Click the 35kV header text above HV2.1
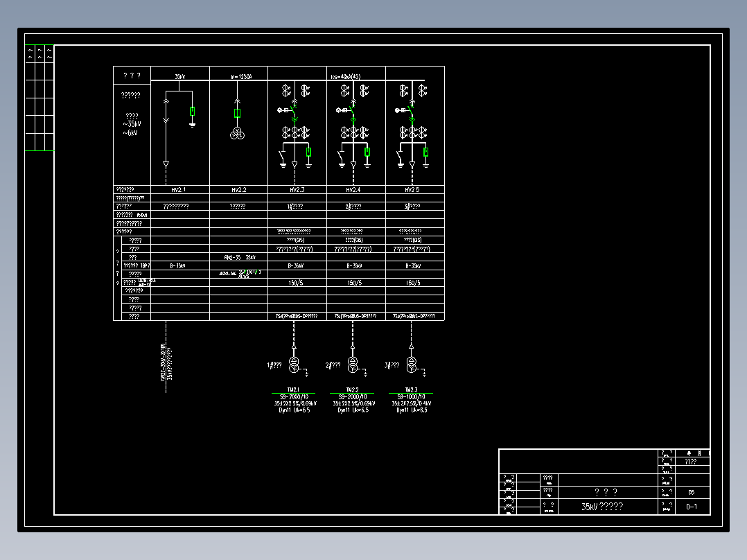The width and height of the screenshot is (747, 560). pyautogui.click(x=180, y=77)
